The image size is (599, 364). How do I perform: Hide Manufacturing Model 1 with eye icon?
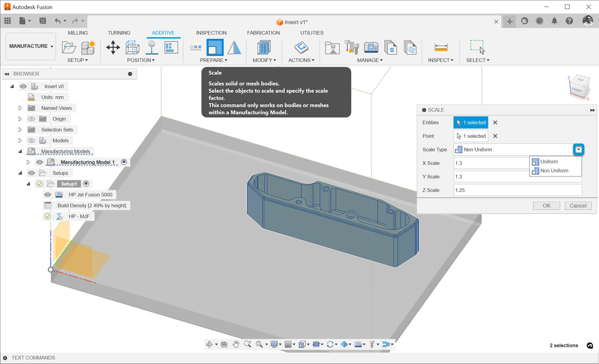(39, 162)
